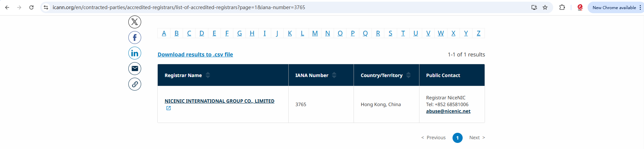This screenshot has width=644, height=149.
Task: Filter registrars by letter A
Action: coord(164,33)
